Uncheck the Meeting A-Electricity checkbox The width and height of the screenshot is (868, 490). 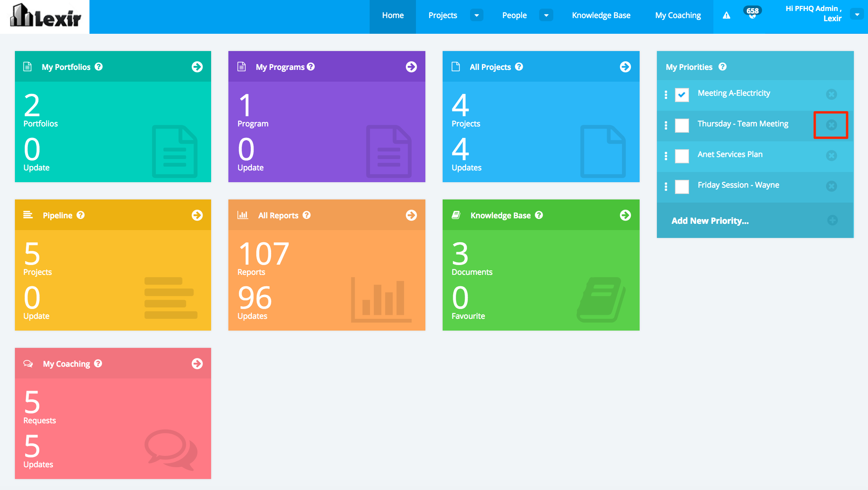(682, 95)
